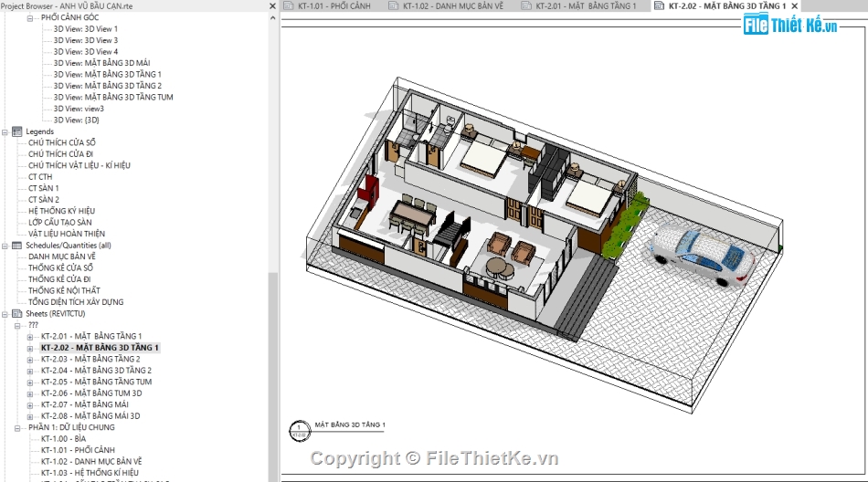Screen dimensions: 868x482
Task: Switch to the KT-1.02 - DANH MỤC BẢN VẼ tab
Action: click(x=453, y=5)
